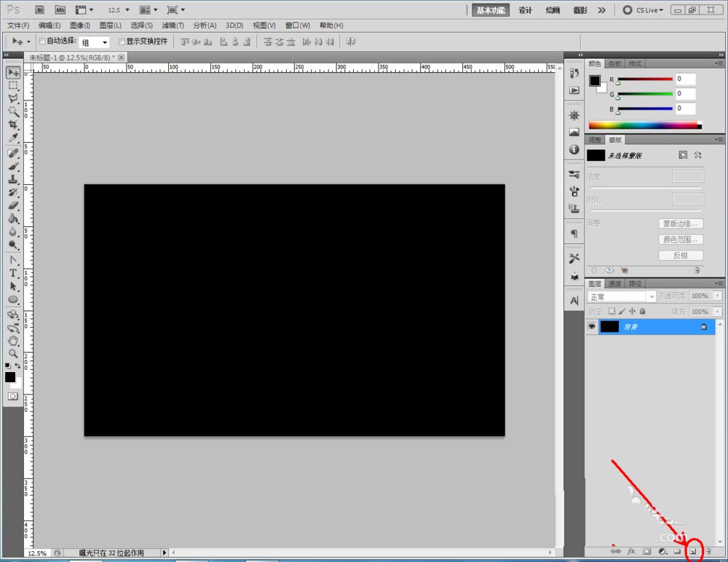Switch to the 通道 tab
Image resolution: width=728 pixels, height=562 pixels.
coord(614,283)
